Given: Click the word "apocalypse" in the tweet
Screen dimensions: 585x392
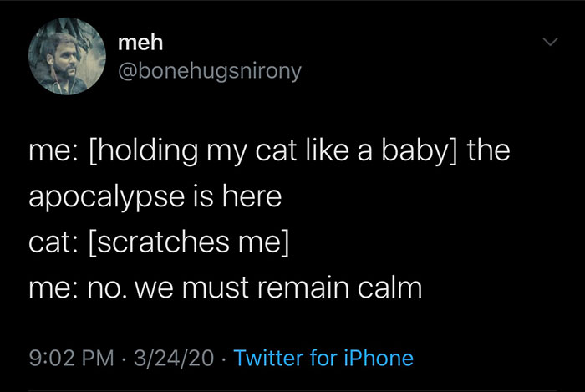Looking at the screenshot, I should [107, 198].
